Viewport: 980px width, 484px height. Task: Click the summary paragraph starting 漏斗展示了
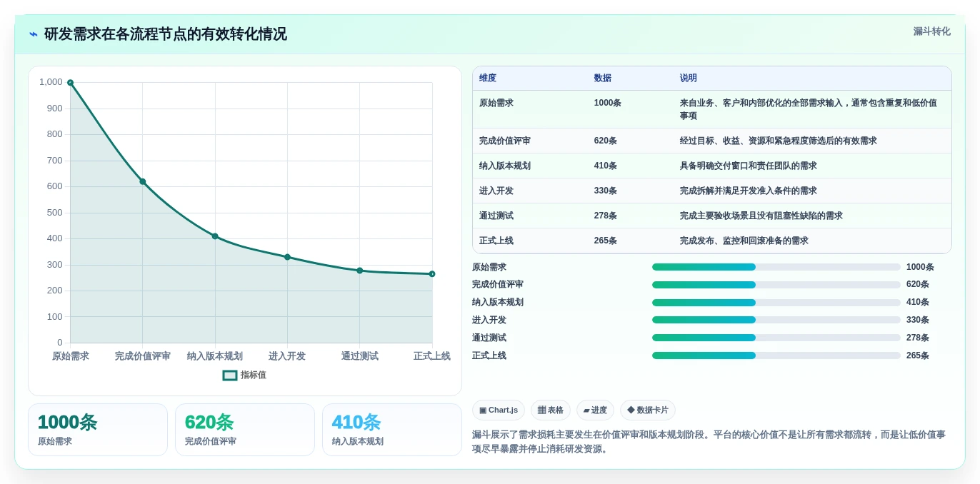pos(709,442)
